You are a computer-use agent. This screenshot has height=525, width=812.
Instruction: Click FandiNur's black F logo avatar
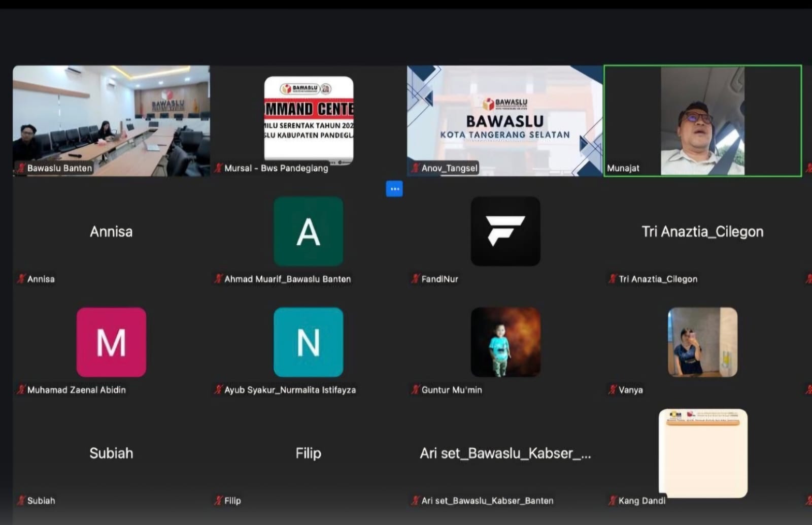(x=505, y=232)
